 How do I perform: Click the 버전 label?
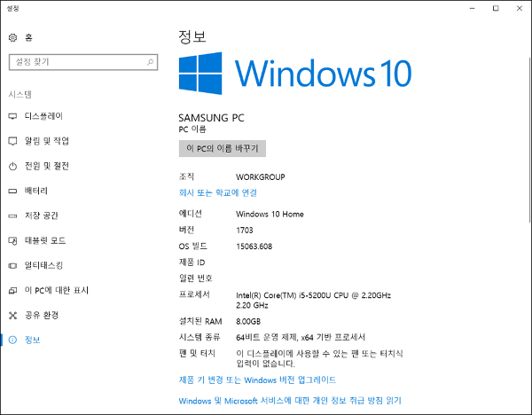point(186,230)
